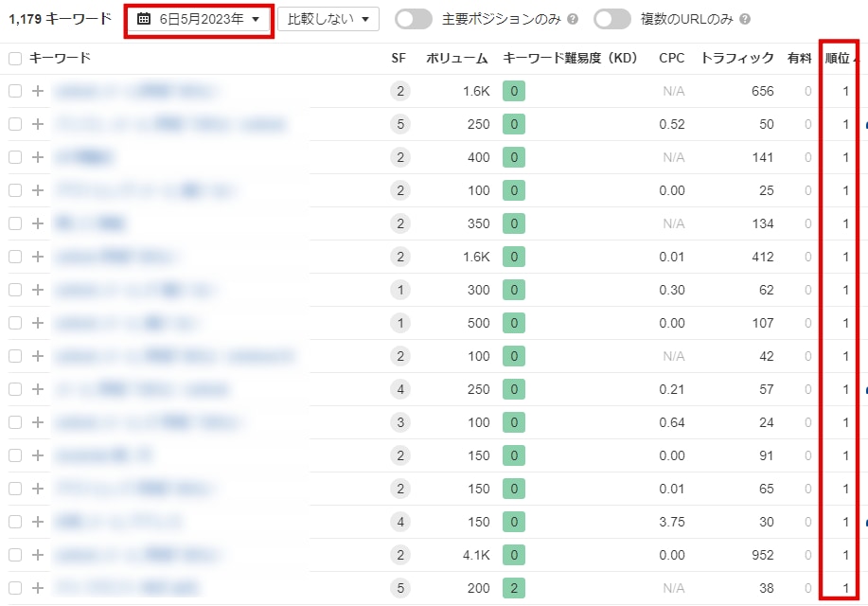Check the checkbox in the traffic 412 row

(x=15, y=257)
